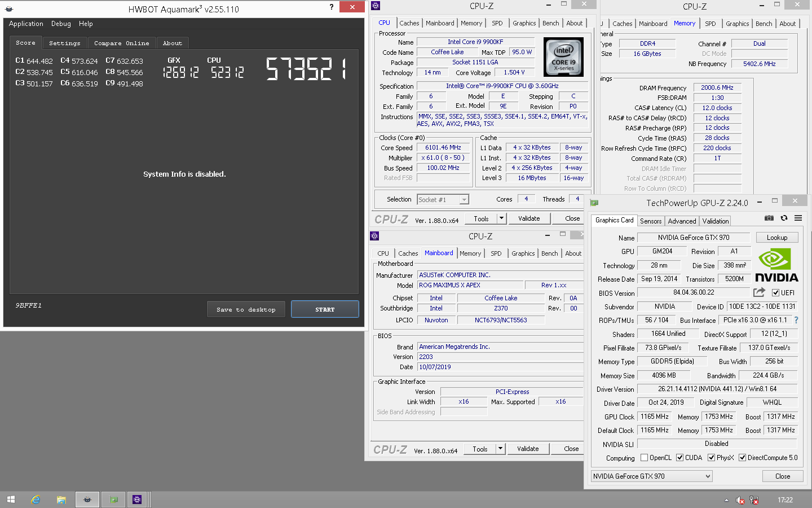
Task: Click the share BIOS icon beside BIOS Version
Action: point(759,292)
